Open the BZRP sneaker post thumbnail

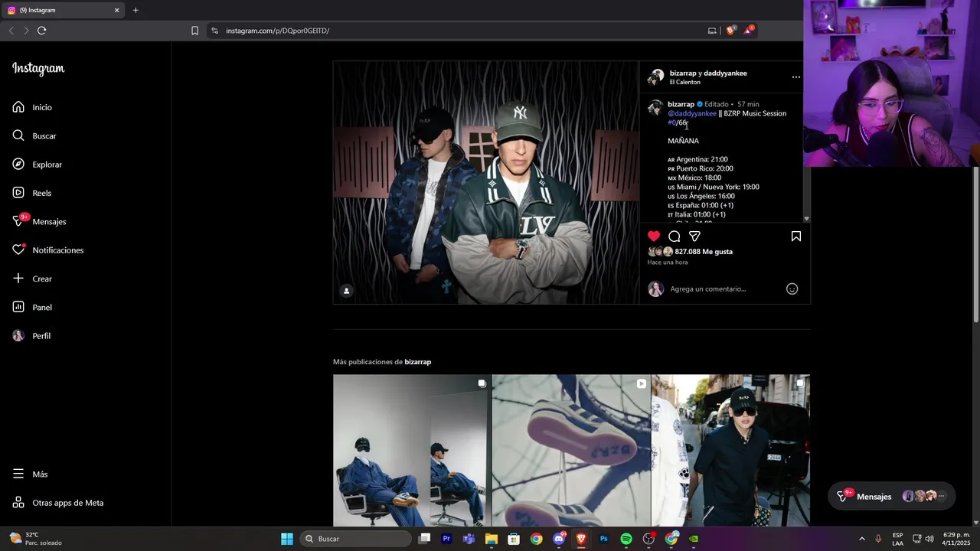(571, 450)
